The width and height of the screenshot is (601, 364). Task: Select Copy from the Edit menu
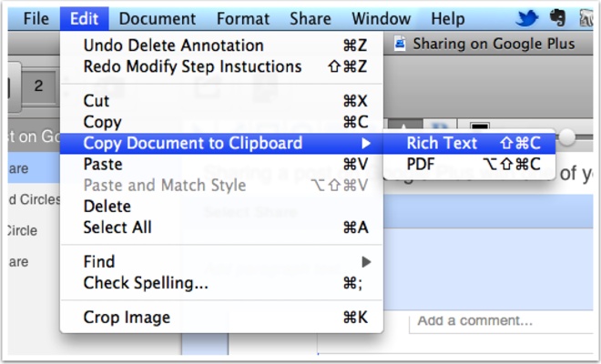[221, 122]
